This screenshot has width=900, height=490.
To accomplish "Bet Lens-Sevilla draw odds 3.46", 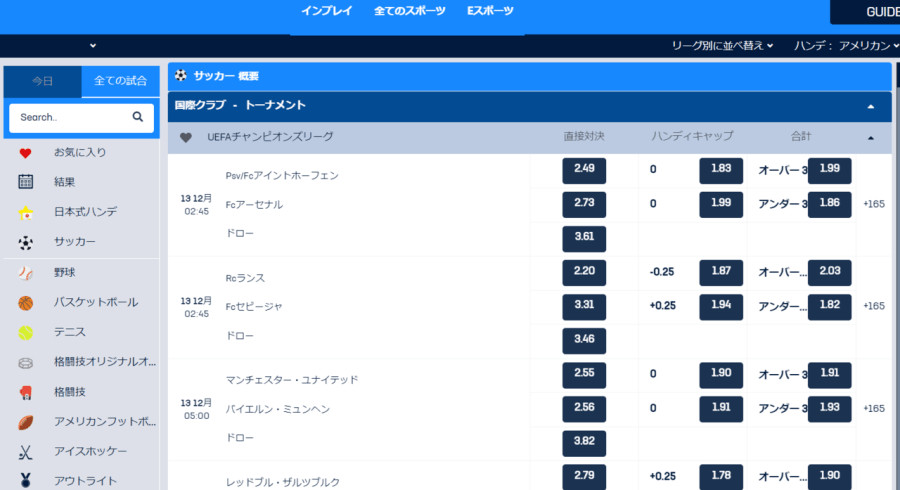I will [584, 341].
